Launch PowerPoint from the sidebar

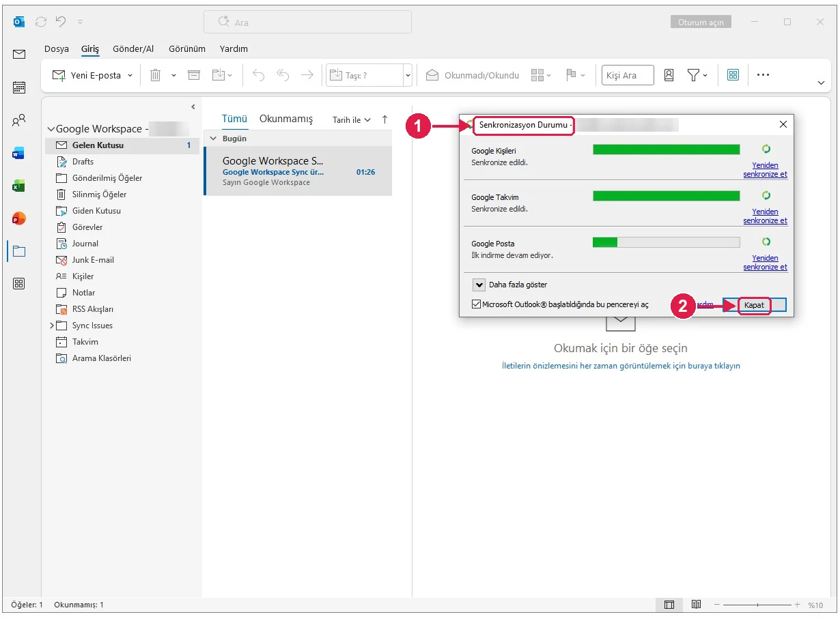19,218
